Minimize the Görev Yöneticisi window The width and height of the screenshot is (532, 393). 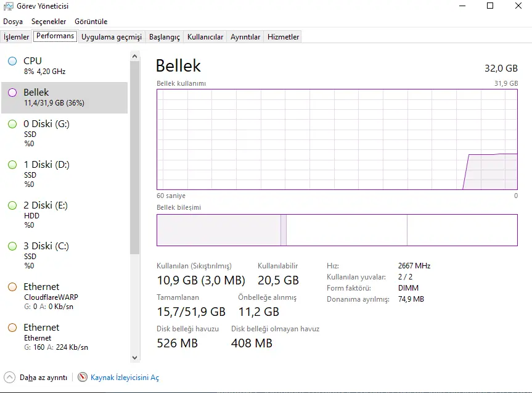[x=462, y=6]
